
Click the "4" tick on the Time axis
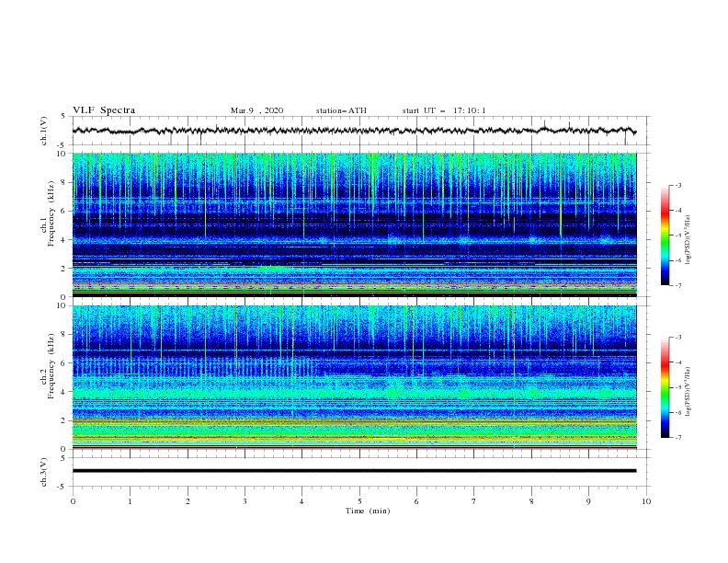(301, 501)
